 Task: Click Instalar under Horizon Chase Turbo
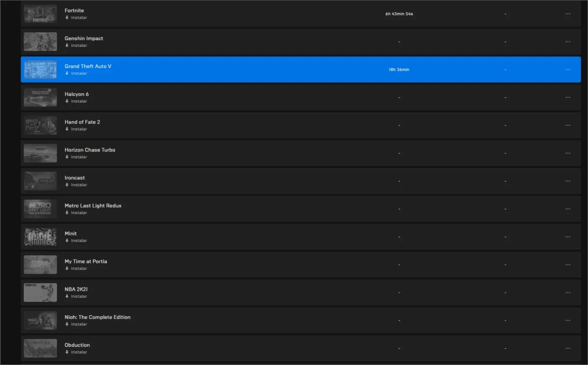tap(76, 157)
